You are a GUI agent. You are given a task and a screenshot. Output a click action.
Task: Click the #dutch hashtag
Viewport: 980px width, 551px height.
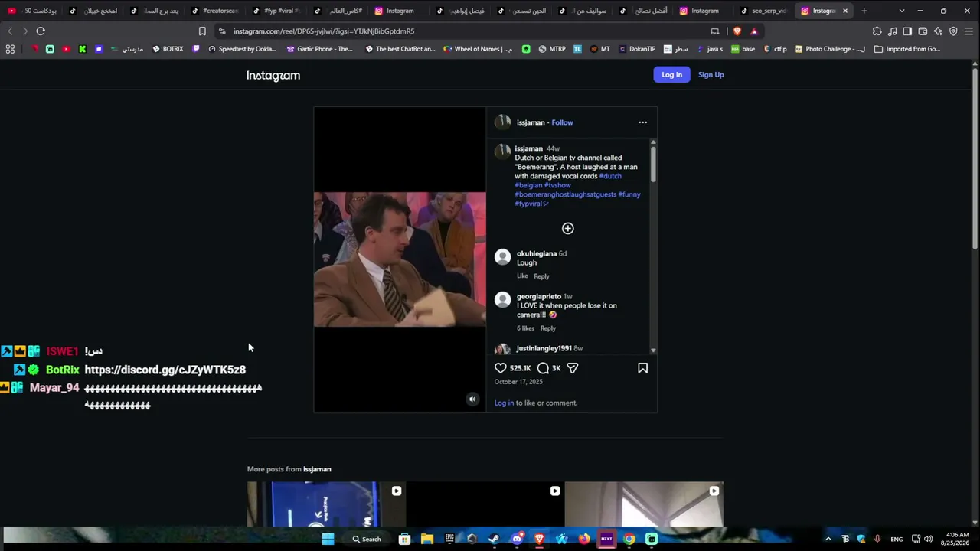[610, 176]
